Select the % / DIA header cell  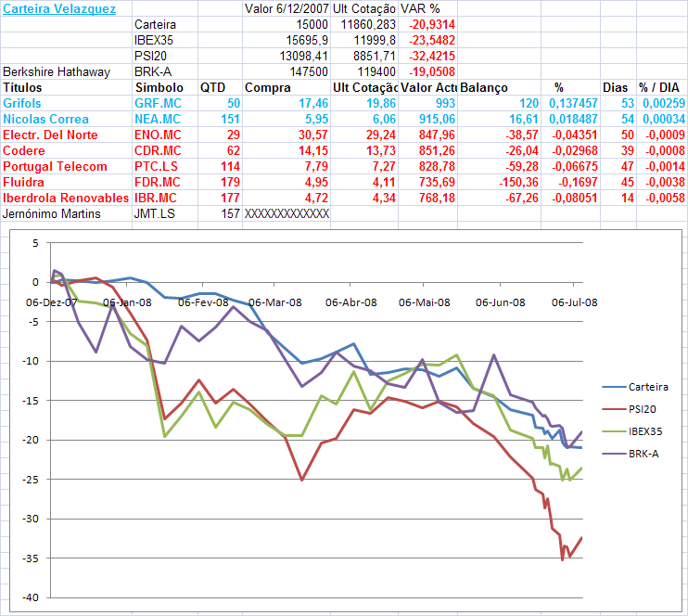662,88
